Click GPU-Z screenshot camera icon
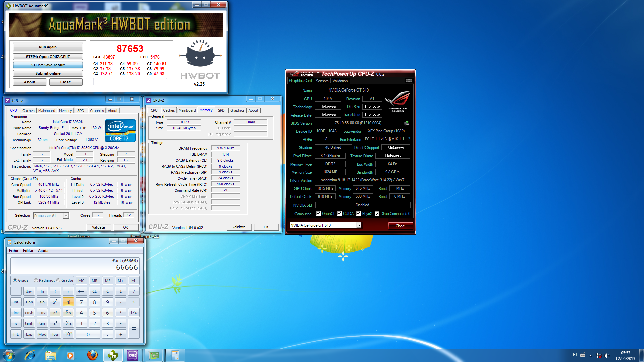This screenshot has height=362, width=644. click(409, 80)
